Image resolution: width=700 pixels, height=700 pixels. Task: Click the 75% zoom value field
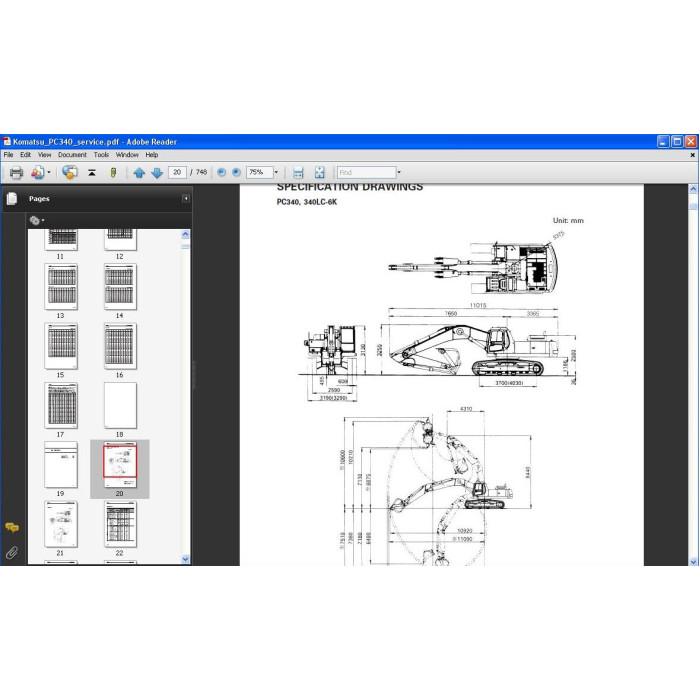point(259,172)
